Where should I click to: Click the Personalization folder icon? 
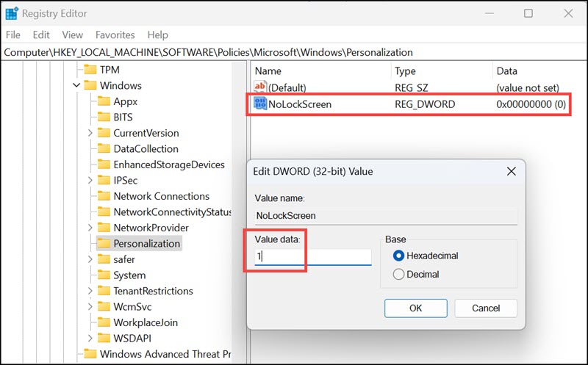(x=104, y=244)
